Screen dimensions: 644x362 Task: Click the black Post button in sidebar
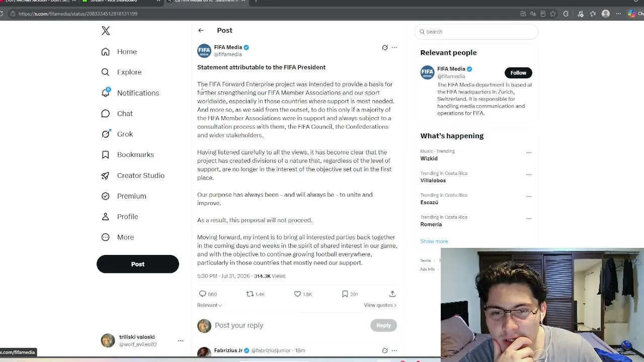[x=138, y=264]
